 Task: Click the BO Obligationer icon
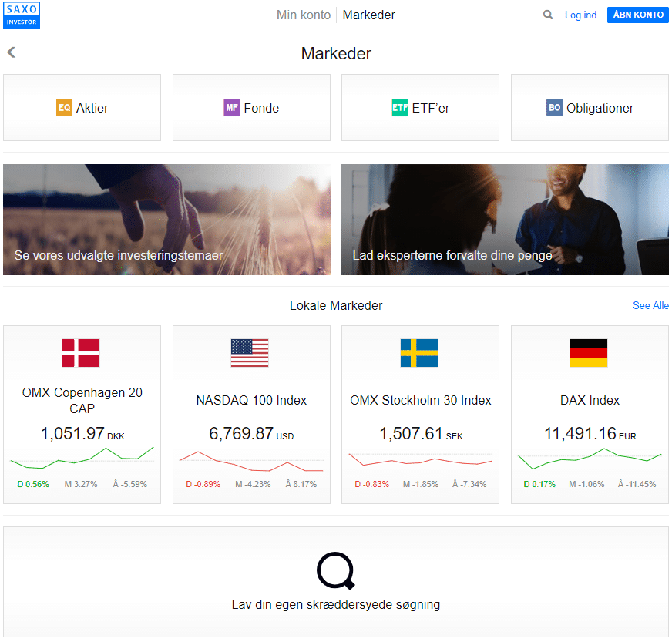554,108
